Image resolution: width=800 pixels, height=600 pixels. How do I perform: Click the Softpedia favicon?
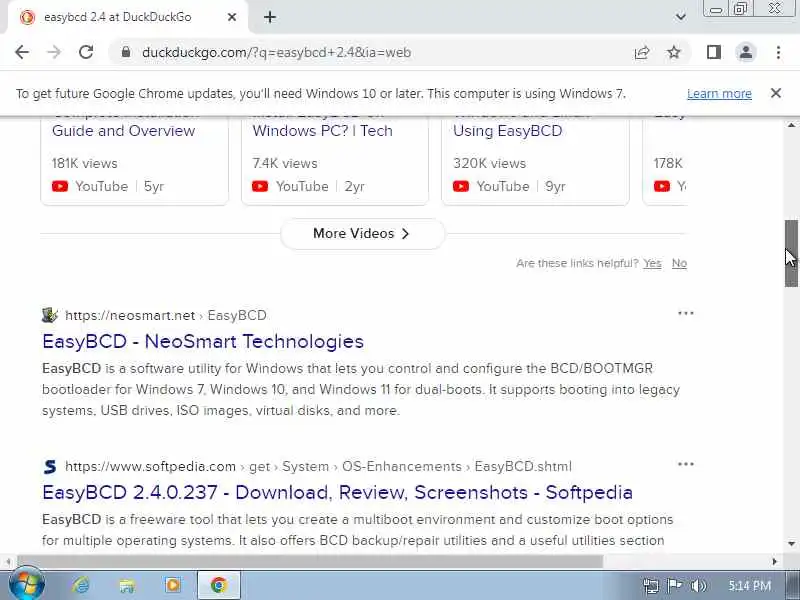[x=49, y=466]
